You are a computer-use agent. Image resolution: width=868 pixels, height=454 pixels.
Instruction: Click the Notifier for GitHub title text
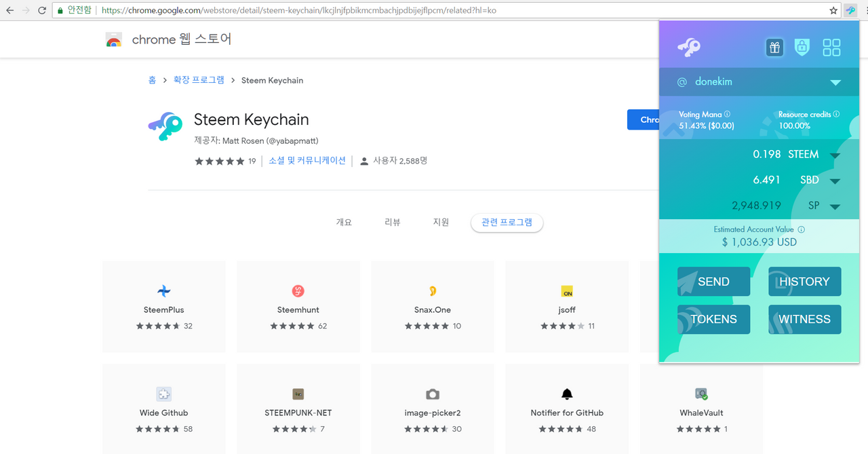[567, 413]
